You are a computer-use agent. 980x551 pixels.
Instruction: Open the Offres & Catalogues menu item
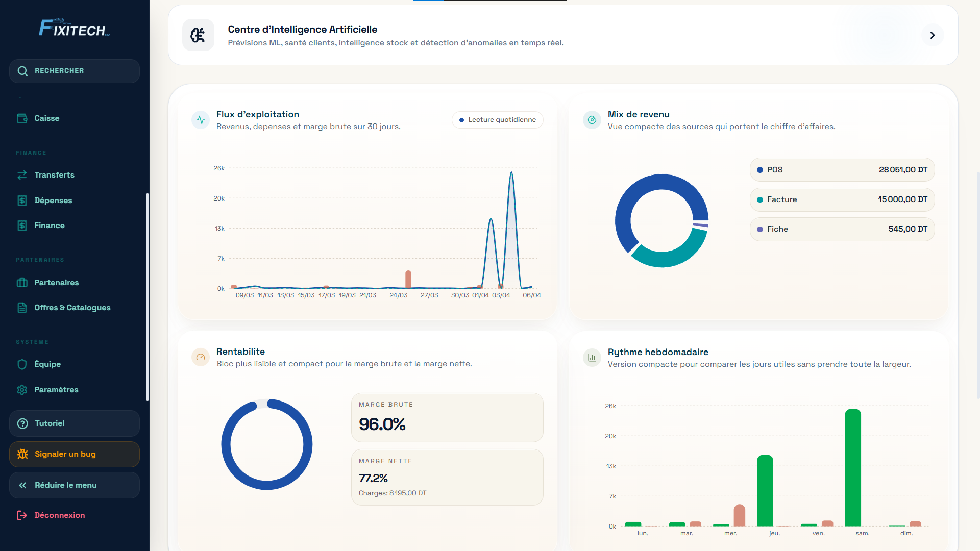coord(72,308)
